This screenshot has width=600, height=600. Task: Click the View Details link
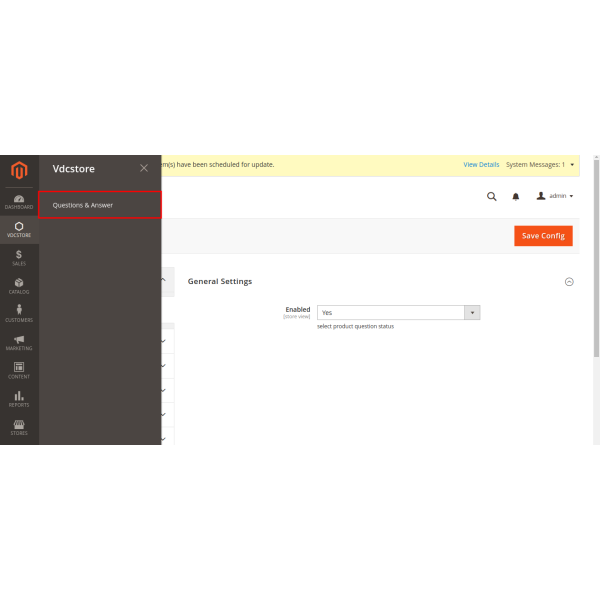coord(481,164)
